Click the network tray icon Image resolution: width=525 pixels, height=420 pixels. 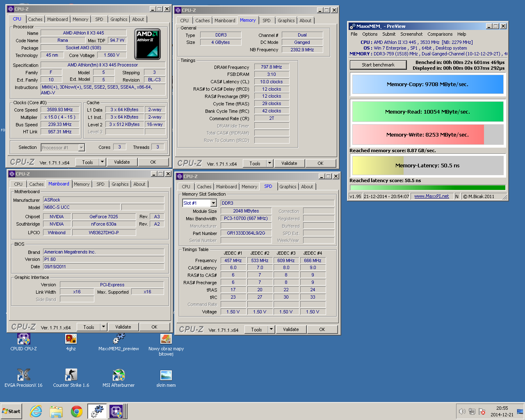tap(472, 411)
